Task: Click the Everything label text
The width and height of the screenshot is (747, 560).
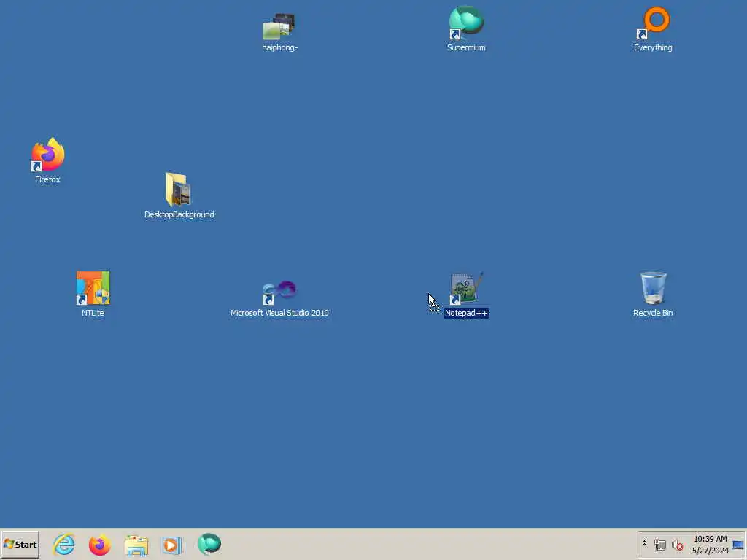Action: 653,47
